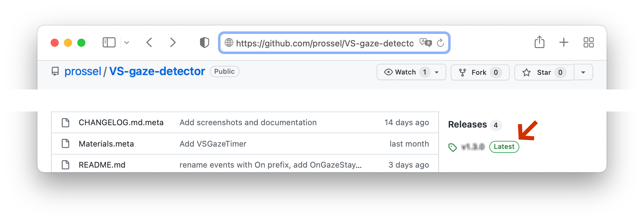Open the Star lists dropdown arrow
644x217 pixels.
(x=583, y=72)
